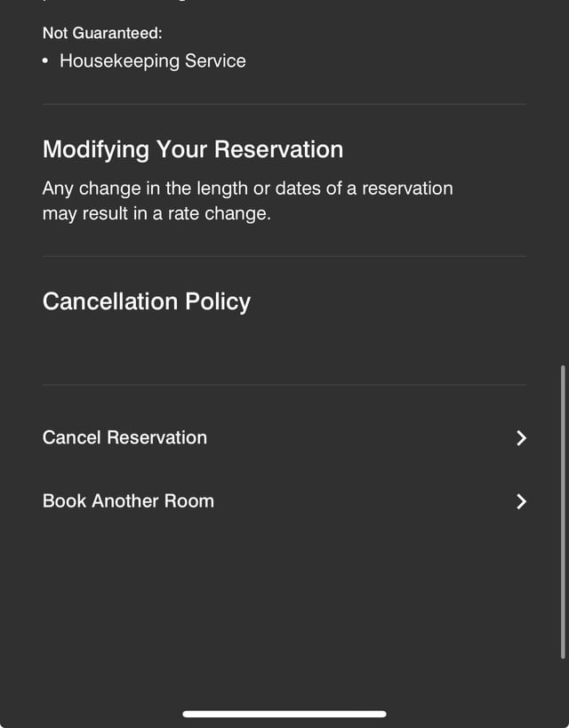The height and width of the screenshot is (728, 569).
Task: Click the divider line above Cancellation Policy
Action: tap(284, 256)
